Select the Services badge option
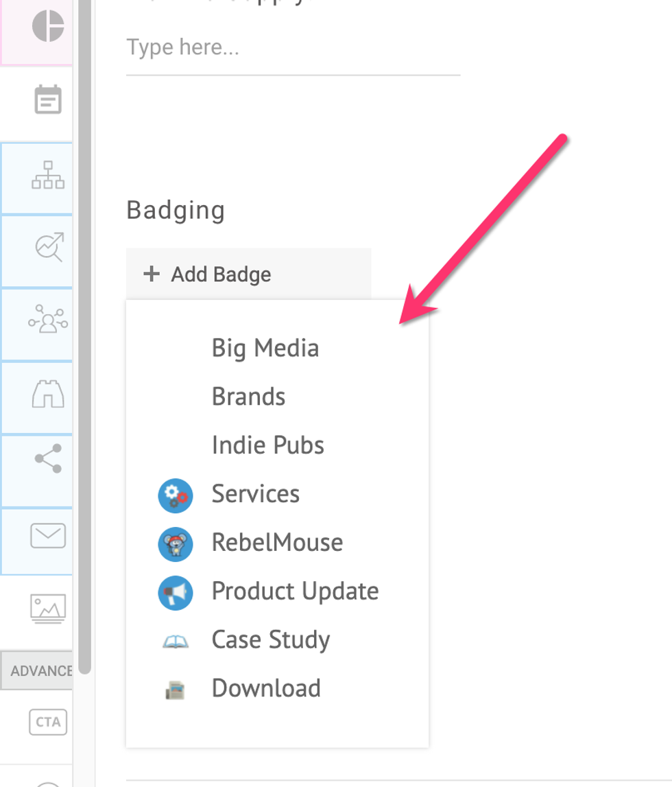 (x=255, y=494)
